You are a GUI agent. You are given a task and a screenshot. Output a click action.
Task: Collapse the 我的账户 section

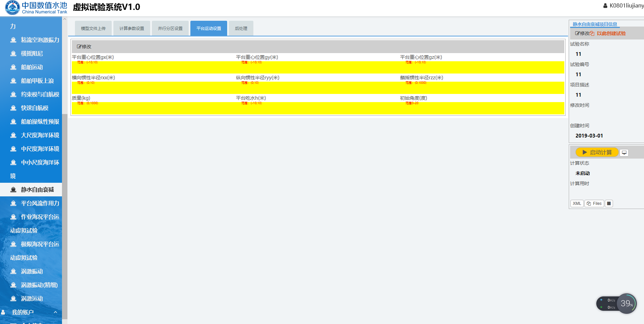pyautogui.click(x=55, y=312)
